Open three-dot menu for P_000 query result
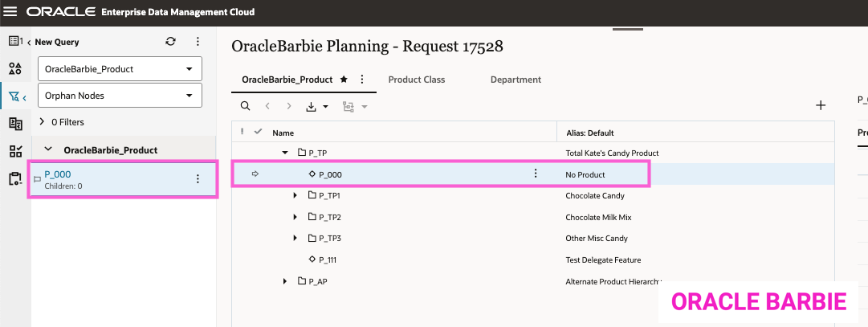Viewport: 868px width, 327px height. tap(198, 179)
